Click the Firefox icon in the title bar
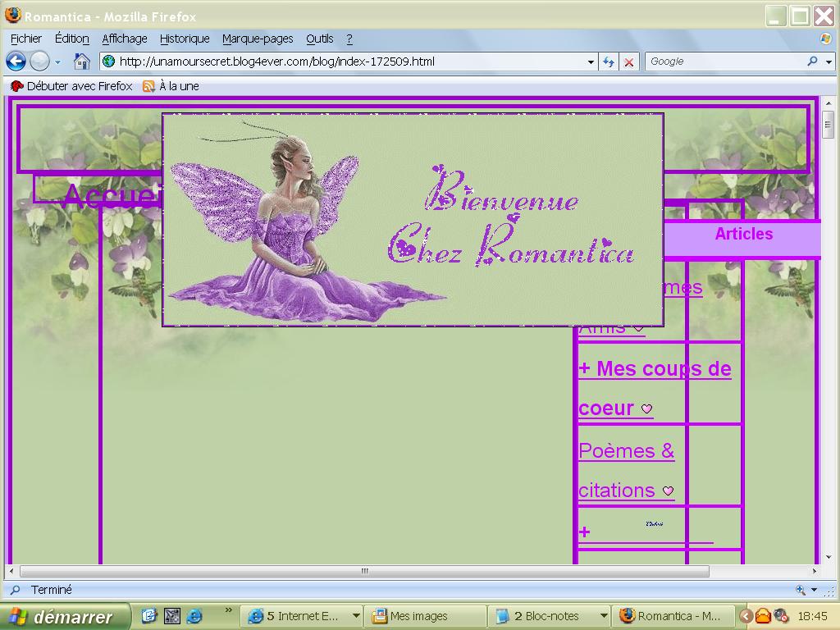Screen dimensions: 840x630 [x=12, y=15]
